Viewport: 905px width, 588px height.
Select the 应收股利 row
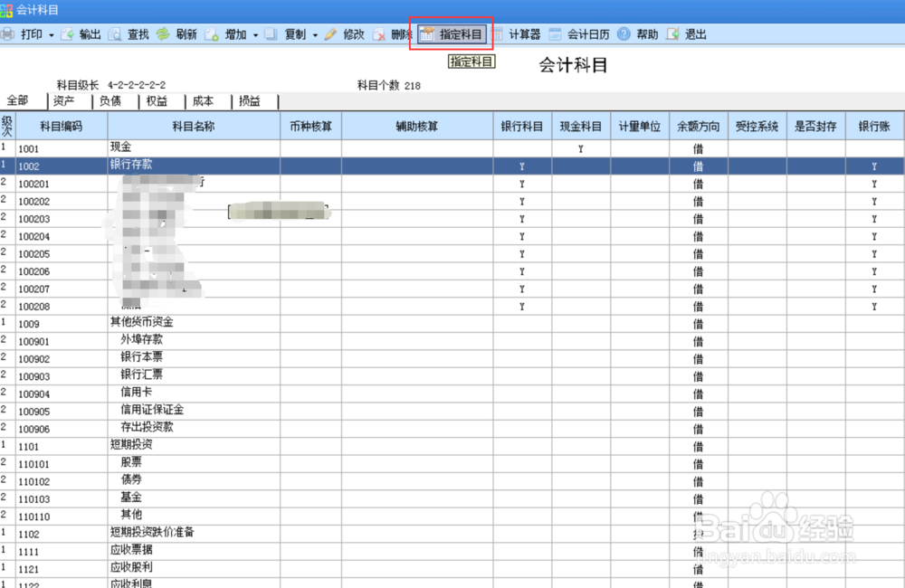click(452, 568)
